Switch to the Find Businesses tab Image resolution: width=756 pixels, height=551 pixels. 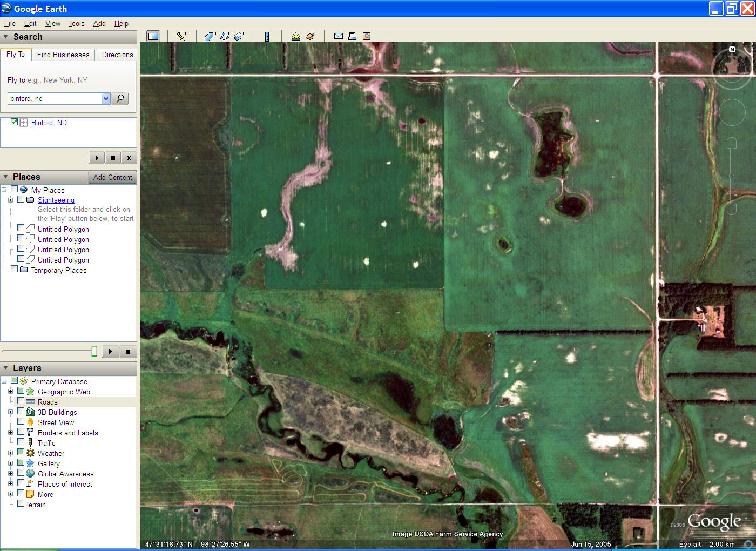click(63, 55)
